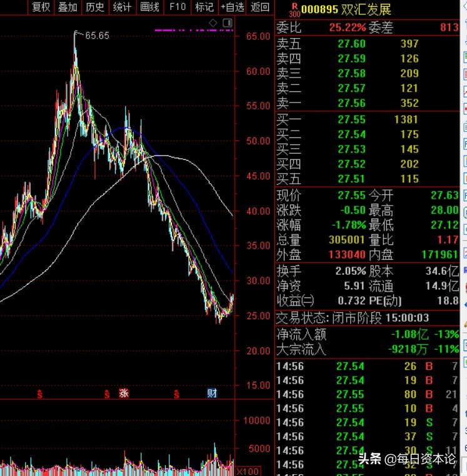Click the 交易状态 闭市阶段 status line

click(x=353, y=318)
